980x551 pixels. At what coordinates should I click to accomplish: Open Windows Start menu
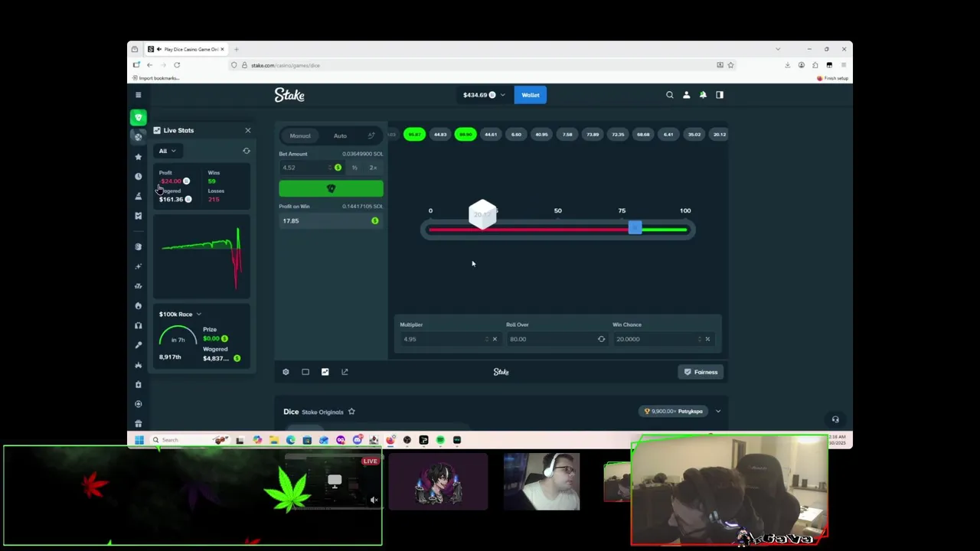[139, 440]
